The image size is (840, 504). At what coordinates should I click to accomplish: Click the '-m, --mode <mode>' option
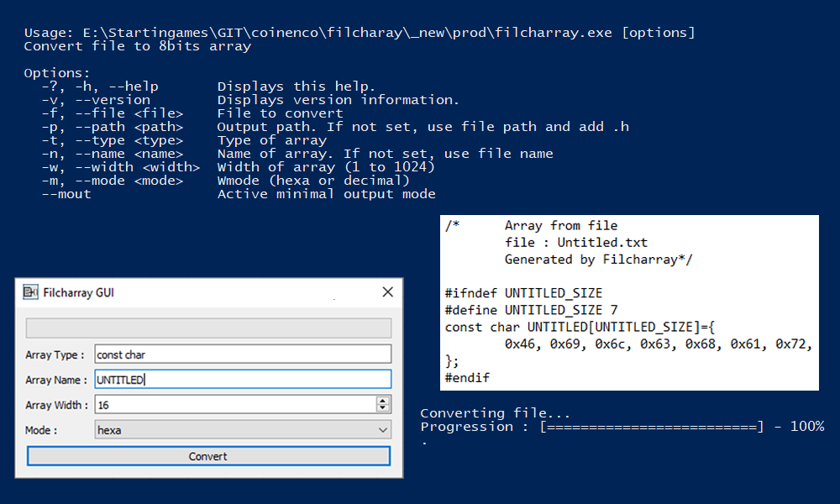(x=113, y=181)
